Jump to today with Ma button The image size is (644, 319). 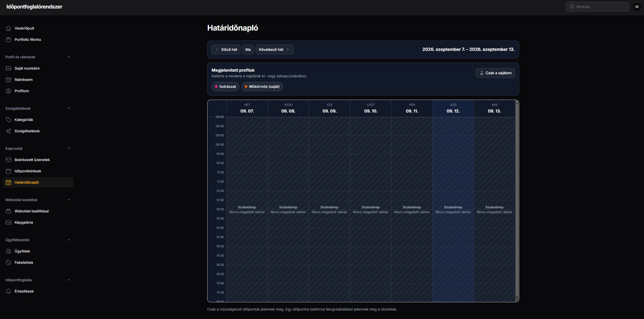coord(248,50)
